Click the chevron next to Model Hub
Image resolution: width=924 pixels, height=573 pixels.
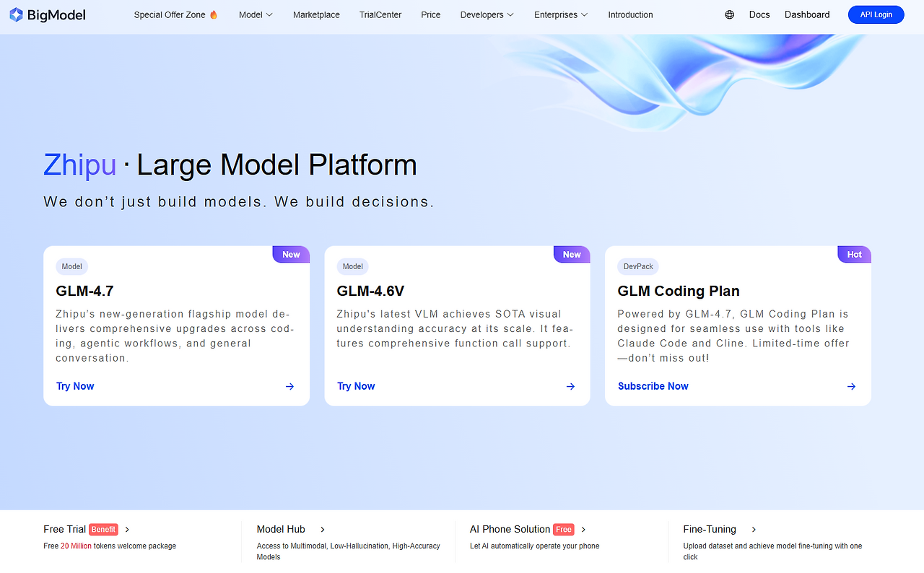[x=323, y=530]
